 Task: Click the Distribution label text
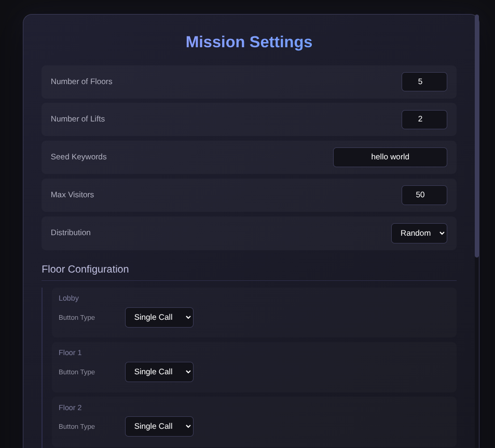(71, 233)
